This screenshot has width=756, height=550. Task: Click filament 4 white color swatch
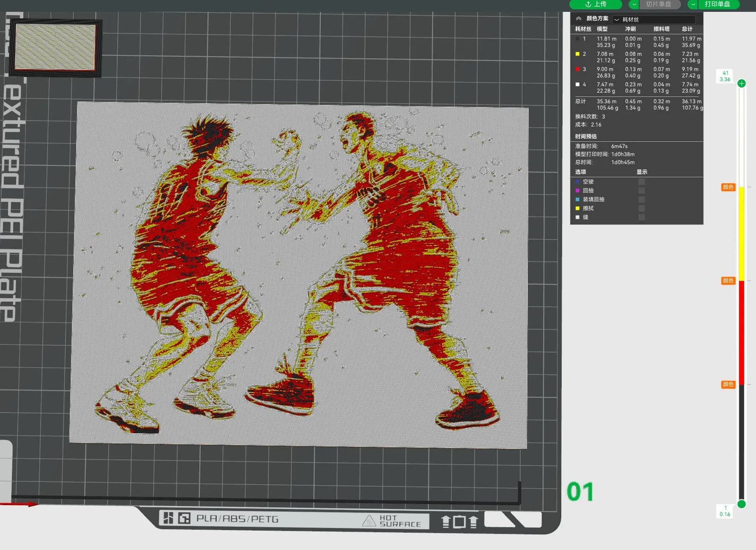click(x=577, y=85)
